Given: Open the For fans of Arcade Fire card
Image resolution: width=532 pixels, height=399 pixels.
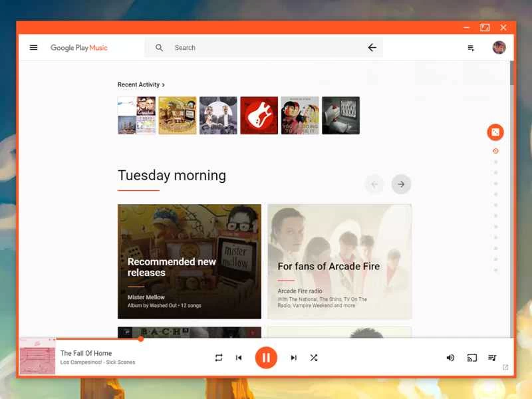Looking at the screenshot, I should tap(339, 261).
